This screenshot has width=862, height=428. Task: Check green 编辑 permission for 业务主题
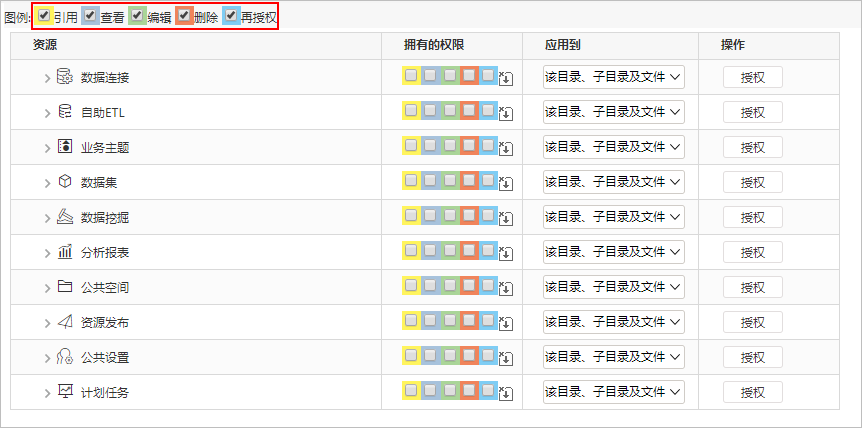tap(450, 146)
